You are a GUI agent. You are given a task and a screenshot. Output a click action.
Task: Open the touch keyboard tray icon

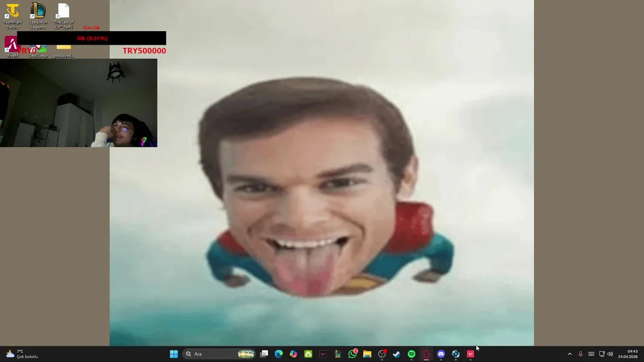(x=591, y=354)
